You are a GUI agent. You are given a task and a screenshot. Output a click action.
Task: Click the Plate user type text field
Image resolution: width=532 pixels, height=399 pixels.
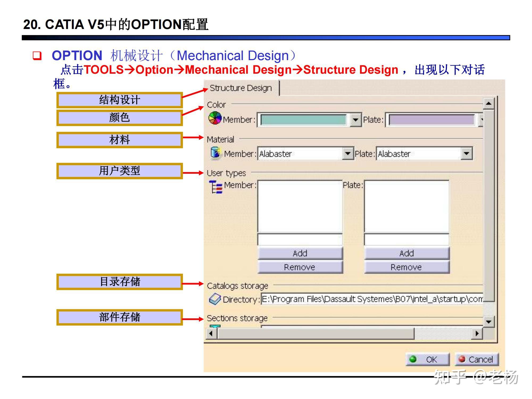pyautogui.click(x=406, y=240)
